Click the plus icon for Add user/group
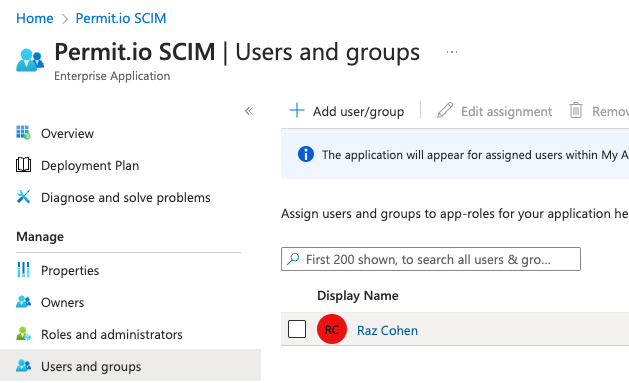Screen dimensions: 629x383 coord(297,110)
